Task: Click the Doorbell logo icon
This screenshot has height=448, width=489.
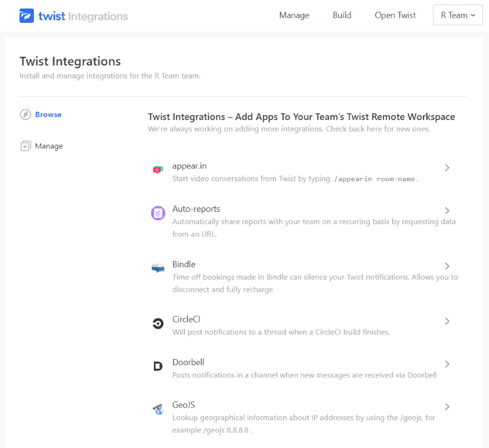Action: coord(158,366)
